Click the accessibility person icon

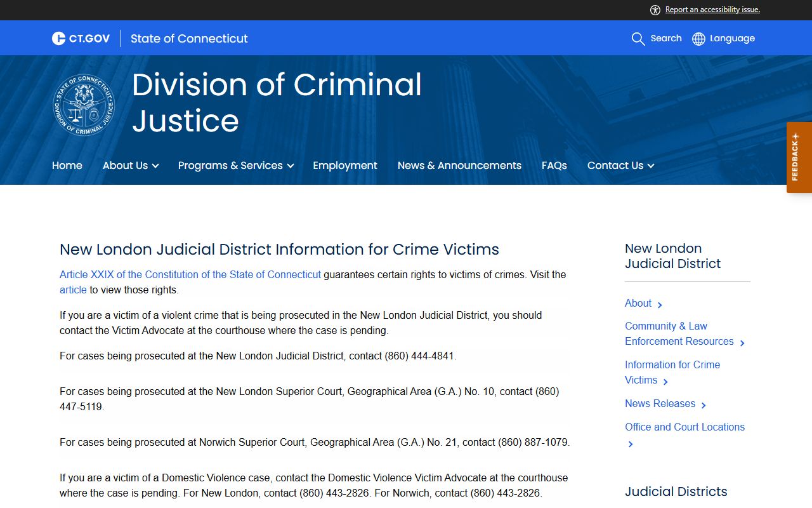point(655,10)
